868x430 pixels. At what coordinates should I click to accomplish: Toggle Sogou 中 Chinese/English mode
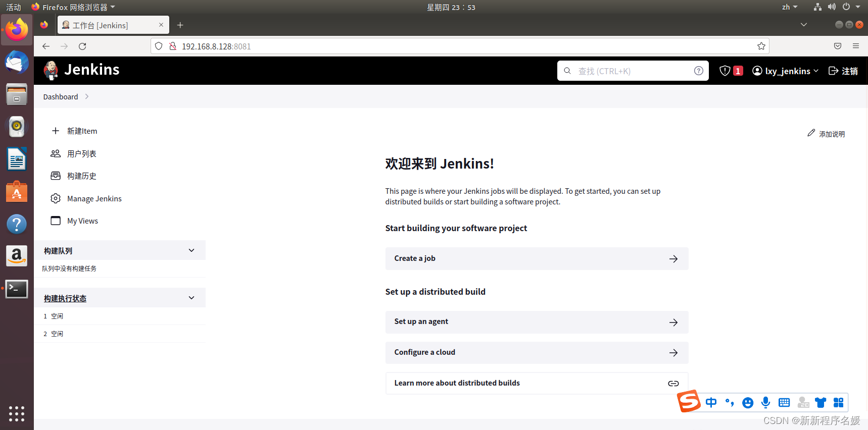coord(711,402)
